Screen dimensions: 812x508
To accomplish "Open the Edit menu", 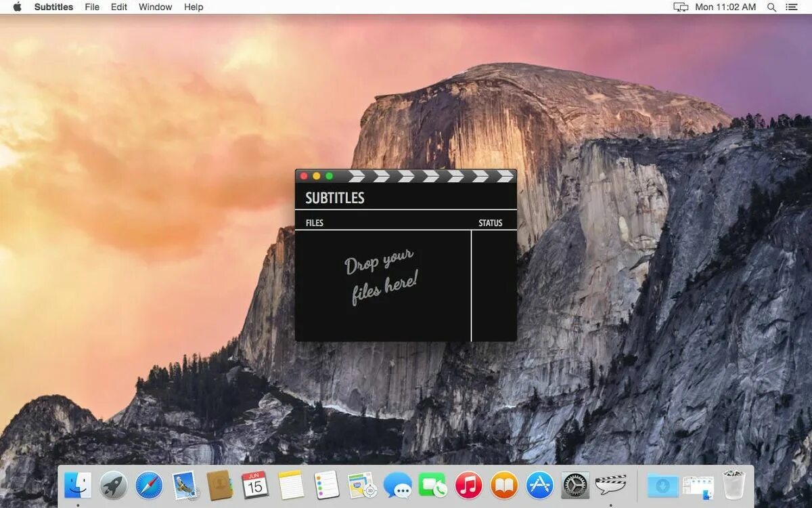I will pos(119,7).
